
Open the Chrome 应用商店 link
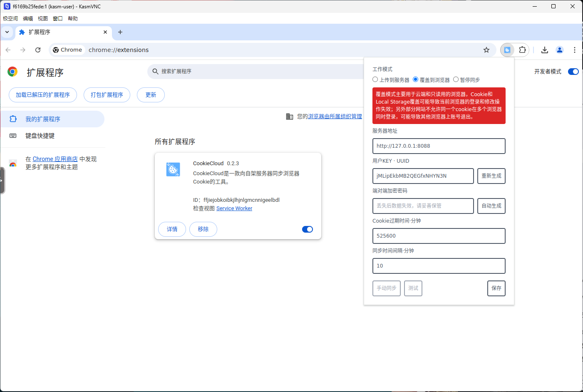point(55,159)
